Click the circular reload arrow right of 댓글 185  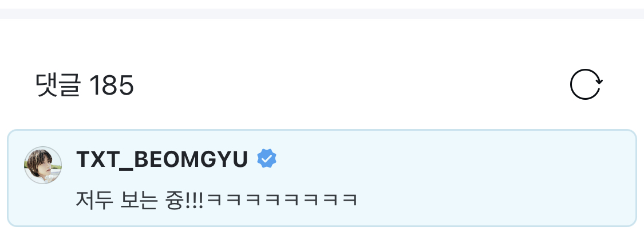586,84
